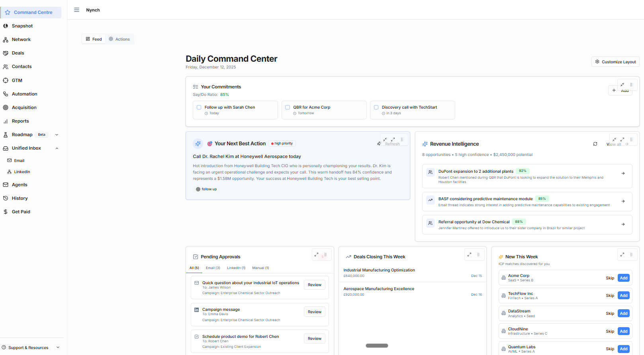The height and width of the screenshot is (355, 644).
Task: Switch to the Actions tab
Action: click(x=119, y=39)
